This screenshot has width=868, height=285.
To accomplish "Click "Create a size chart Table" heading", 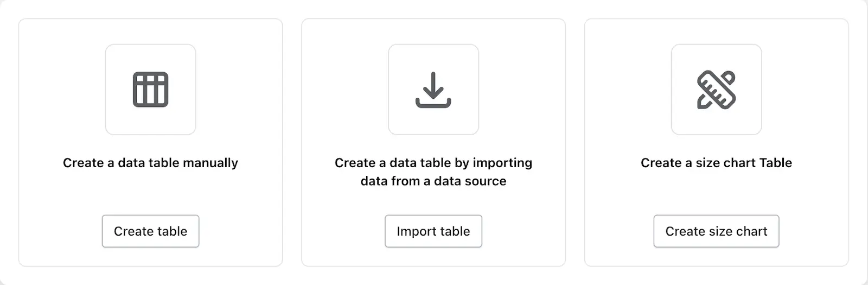I will 716,163.
